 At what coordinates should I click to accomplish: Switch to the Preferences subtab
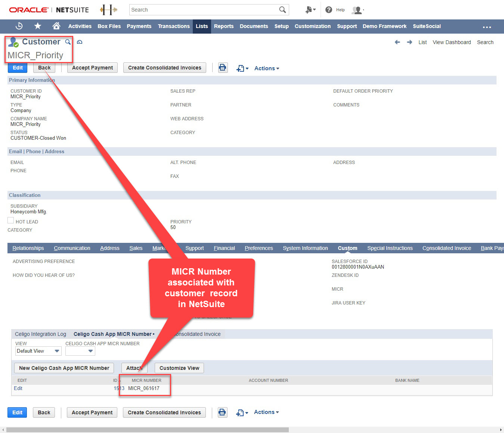click(x=259, y=248)
